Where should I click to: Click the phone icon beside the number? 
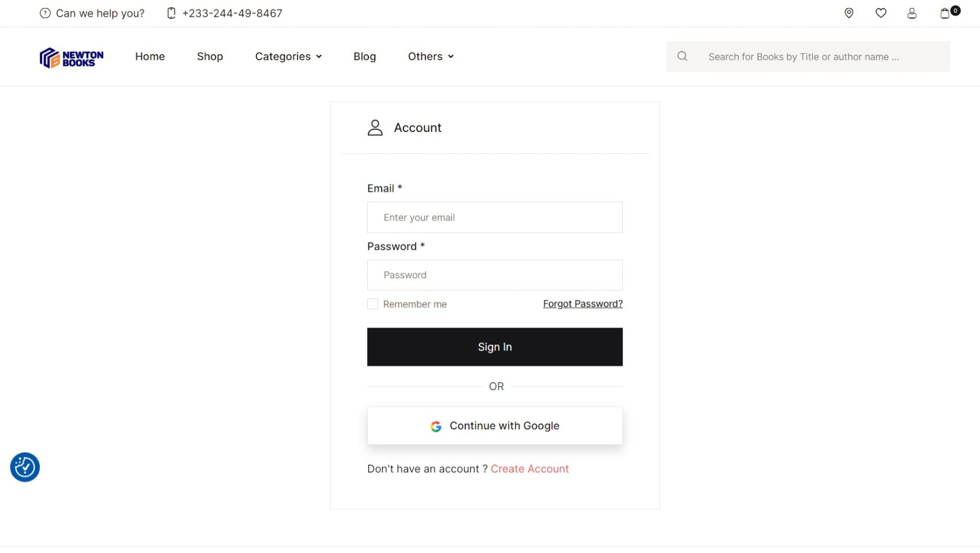click(171, 13)
